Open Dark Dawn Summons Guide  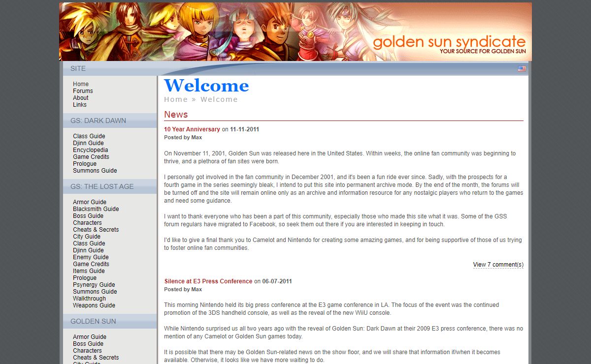point(95,171)
